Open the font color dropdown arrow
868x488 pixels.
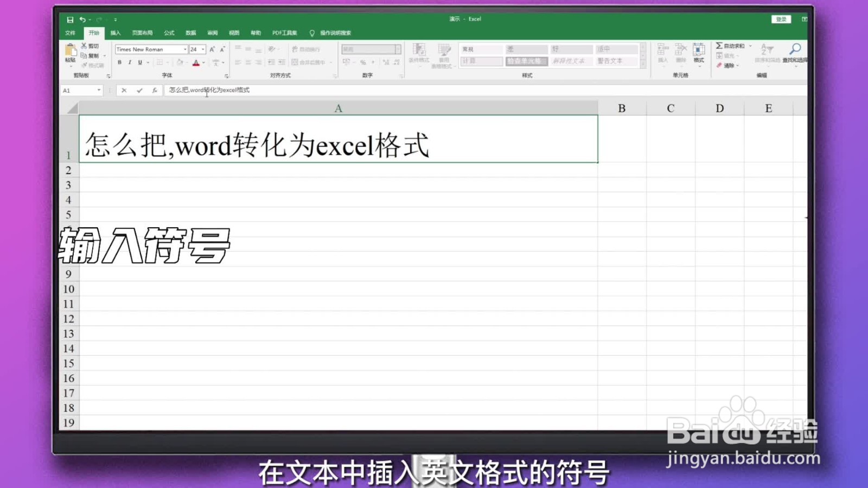tap(203, 62)
